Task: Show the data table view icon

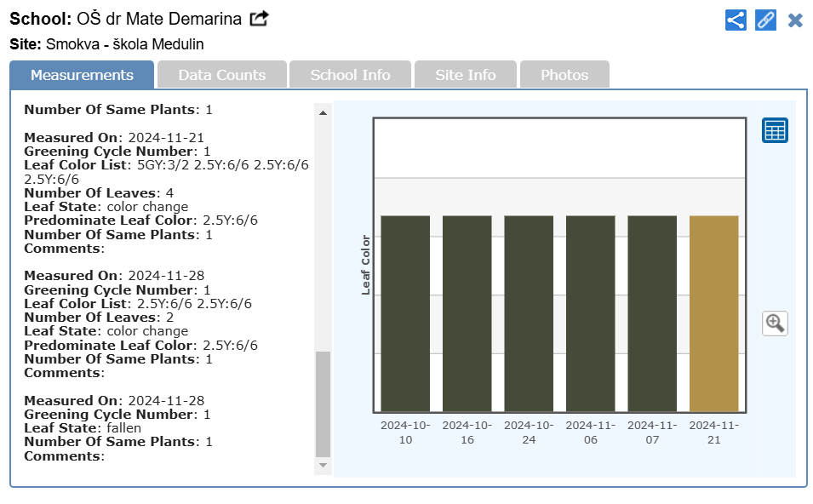Action: (775, 130)
